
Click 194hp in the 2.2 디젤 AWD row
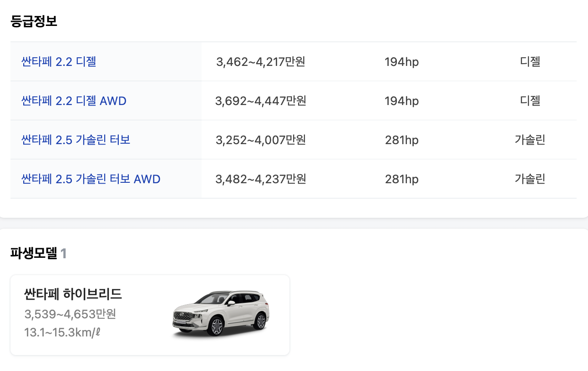click(x=402, y=101)
